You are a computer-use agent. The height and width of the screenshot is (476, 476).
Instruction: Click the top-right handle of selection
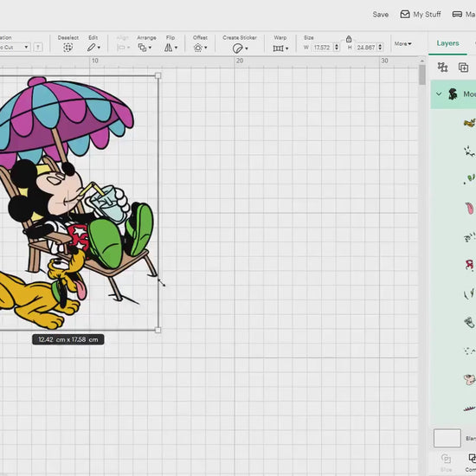click(x=158, y=75)
